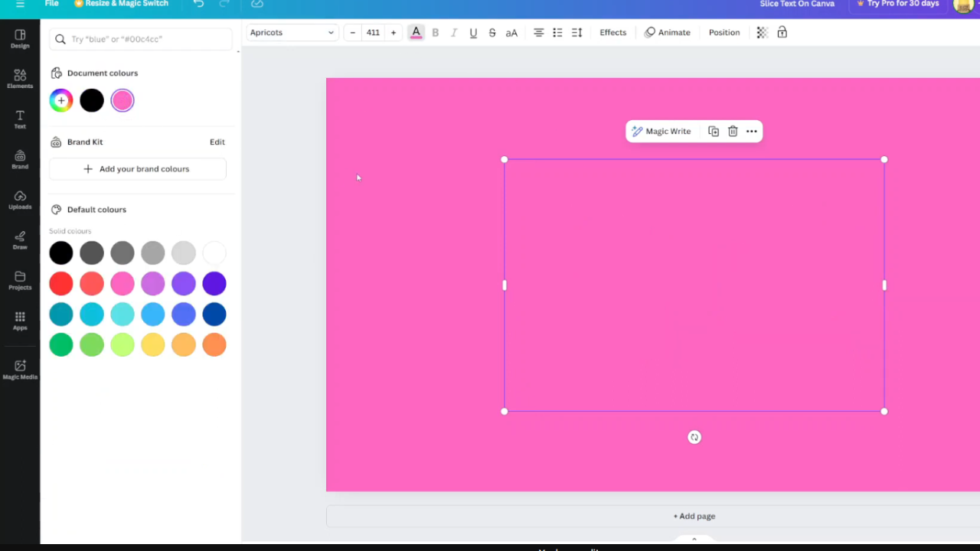Open the Draw sidebar panel
Image resolution: width=980 pixels, height=551 pixels.
point(20,240)
